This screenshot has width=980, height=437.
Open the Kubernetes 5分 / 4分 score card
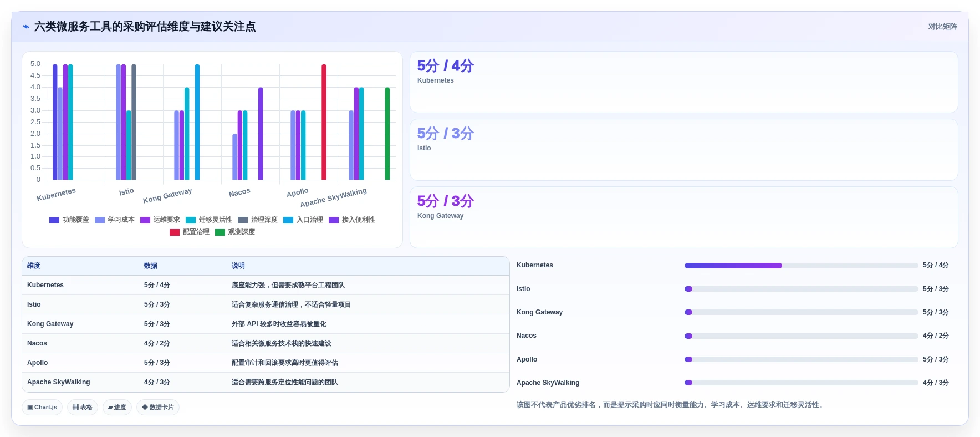point(683,83)
